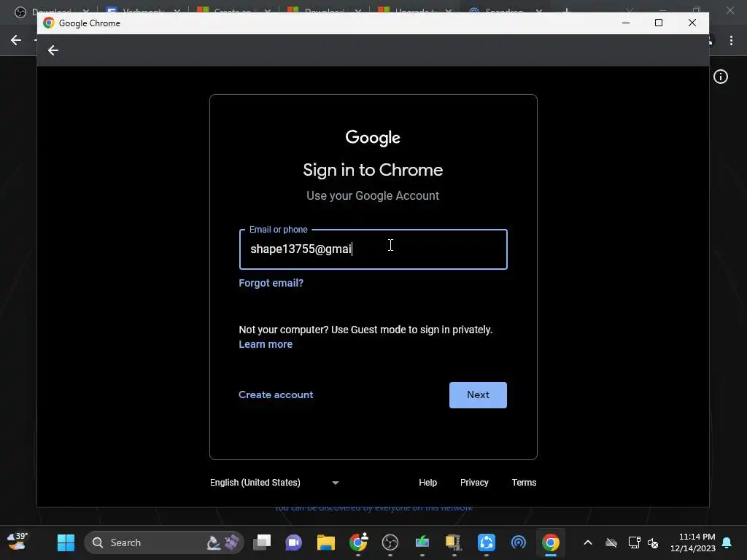Select Create account
747x560 pixels.
click(x=276, y=394)
